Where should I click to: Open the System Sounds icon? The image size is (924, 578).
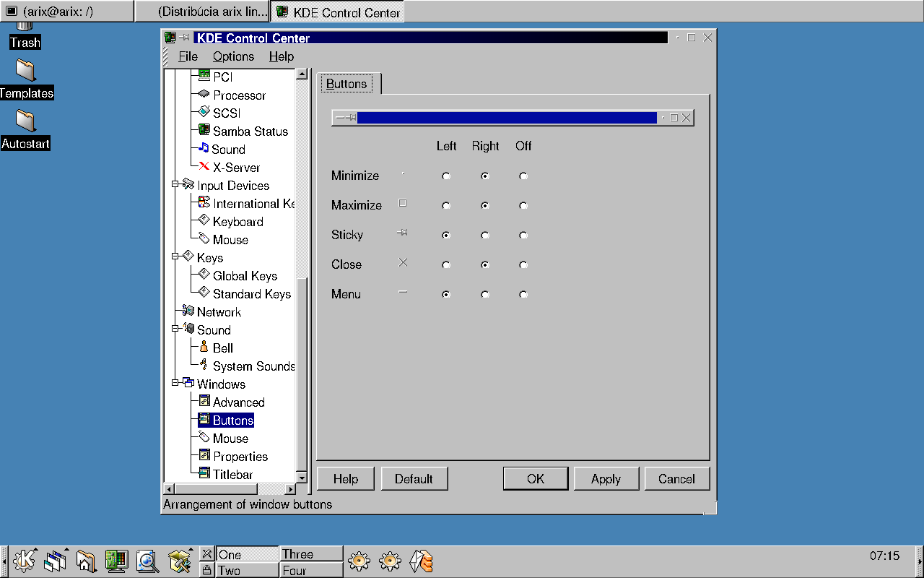coord(204,365)
